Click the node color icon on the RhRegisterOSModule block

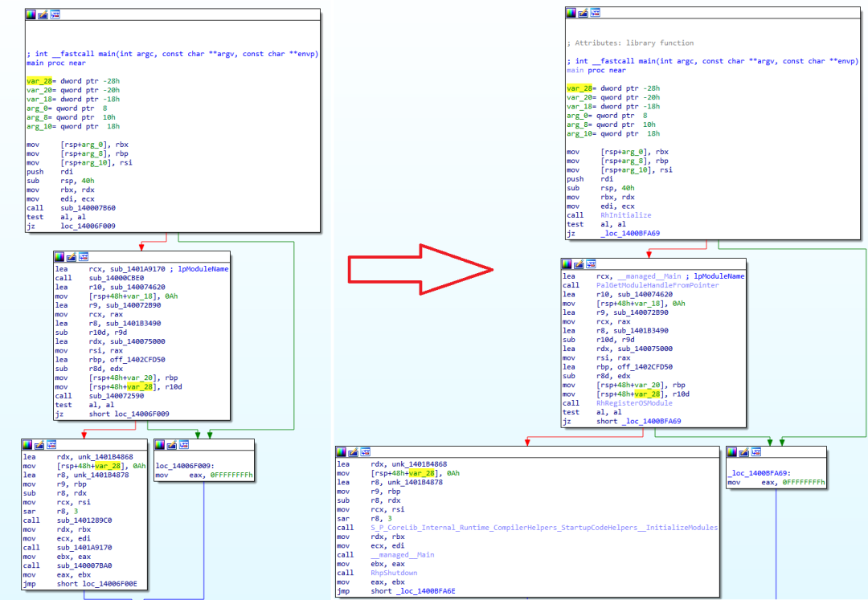tap(567, 263)
